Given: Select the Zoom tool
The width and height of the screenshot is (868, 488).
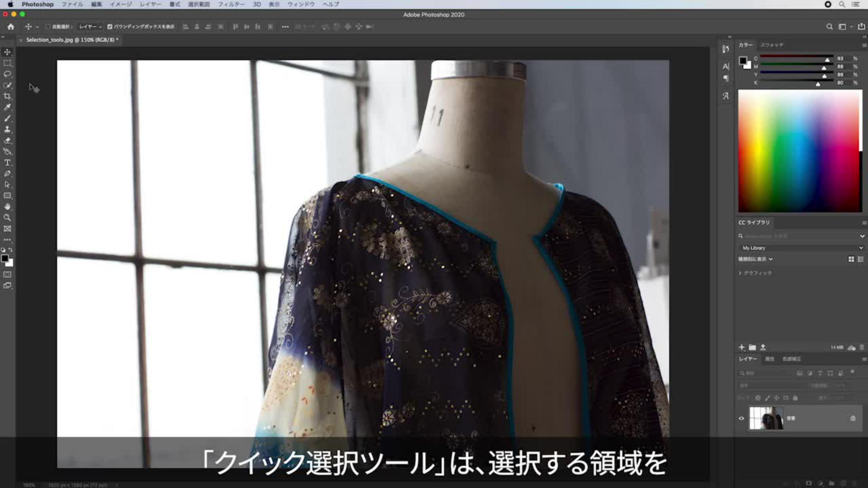Looking at the screenshot, I should [7, 218].
